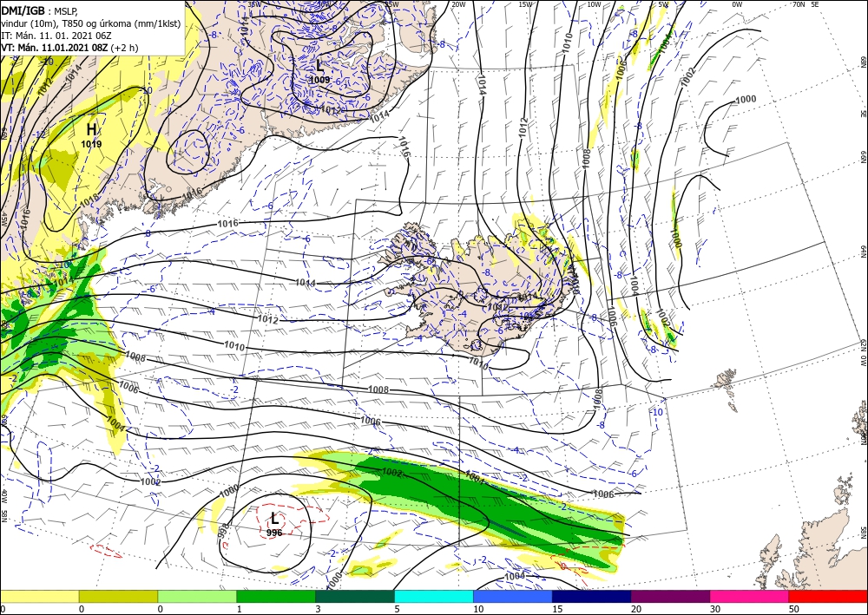
Task: Click the legend scale value 30
Action: 714,610
